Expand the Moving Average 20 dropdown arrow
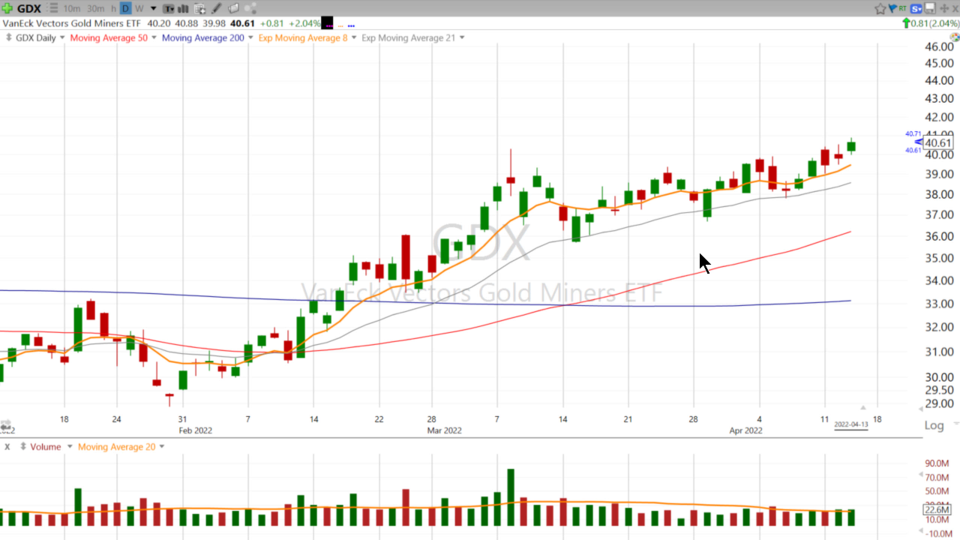This screenshot has height=540, width=960. 162,447
